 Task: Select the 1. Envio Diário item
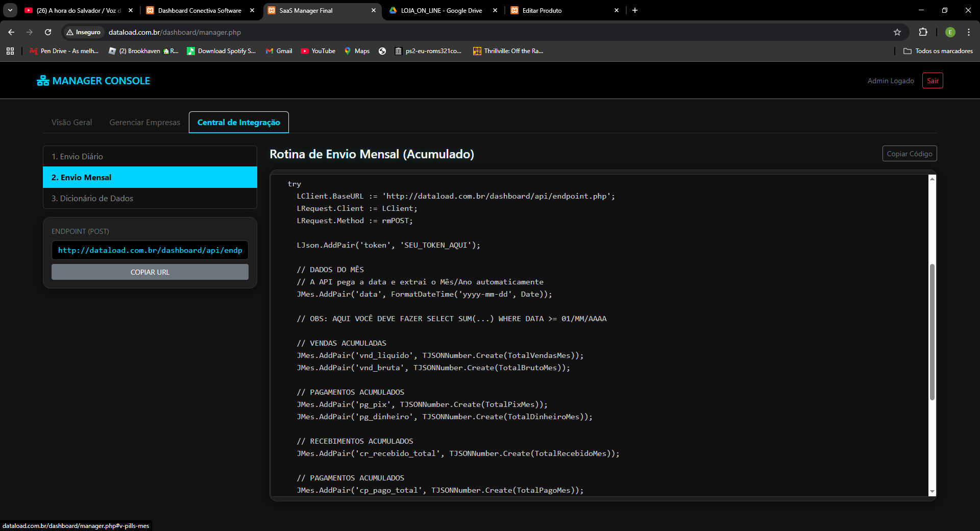[x=150, y=157]
